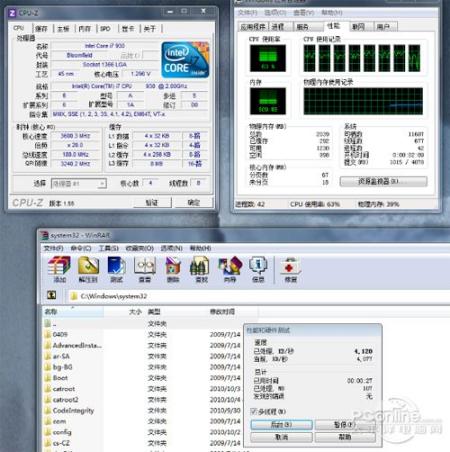Open the Processes (进程) tab in Task Manager
The image size is (450, 452).
pyautogui.click(x=279, y=27)
